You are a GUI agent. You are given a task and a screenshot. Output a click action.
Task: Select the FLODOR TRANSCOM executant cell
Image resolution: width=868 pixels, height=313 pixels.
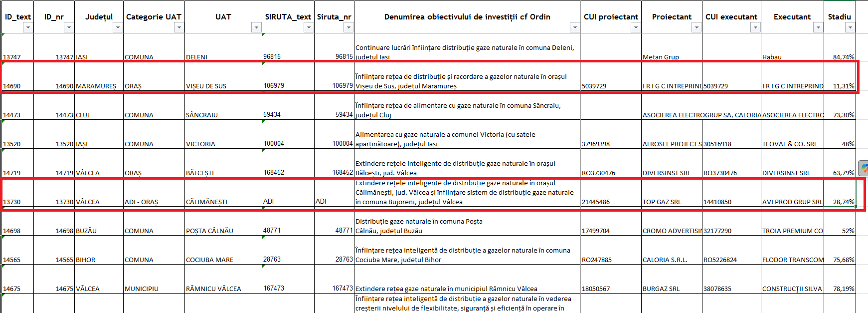(x=792, y=250)
